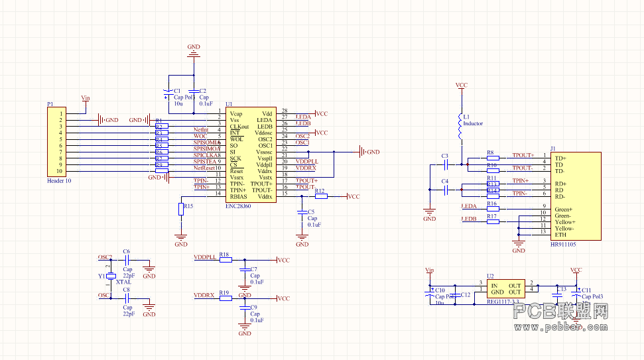Click capacitor C6 22pF

pyautogui.click(x=127, y=260)
